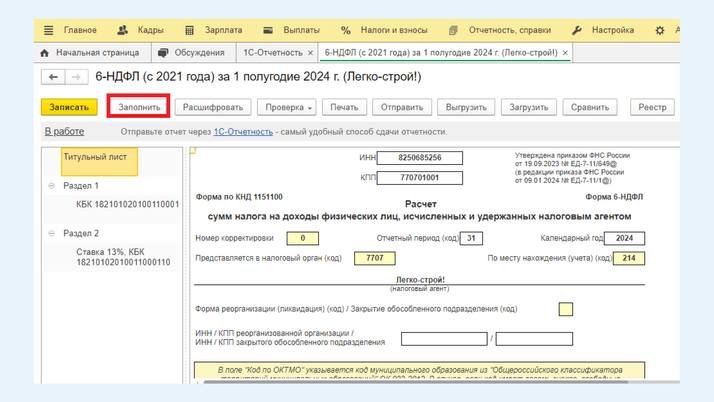Click the КПП реорганизованной организации field
The image size is (714, 402).
coord(534,339)
